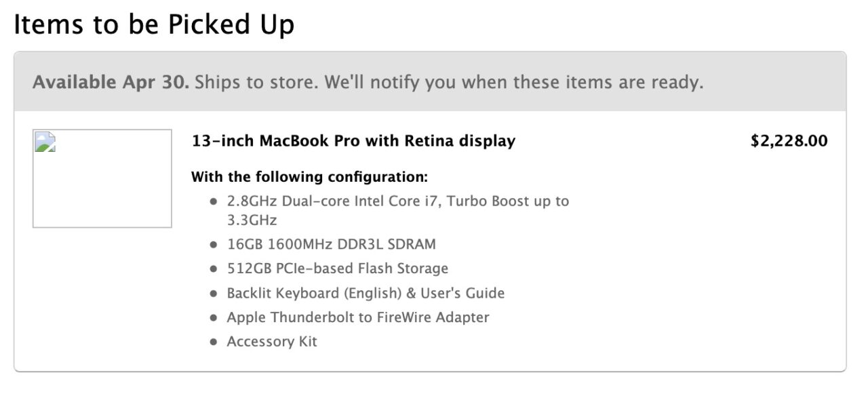The width and height of the screenshot is (868, 394).
Task: Select the 512GB PCIe-based Flash Storage item
Action: 338,269
